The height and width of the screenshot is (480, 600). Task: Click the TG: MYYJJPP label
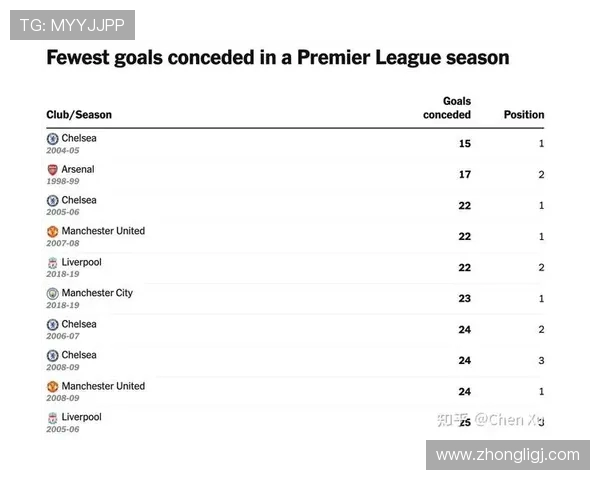(72, 26)
